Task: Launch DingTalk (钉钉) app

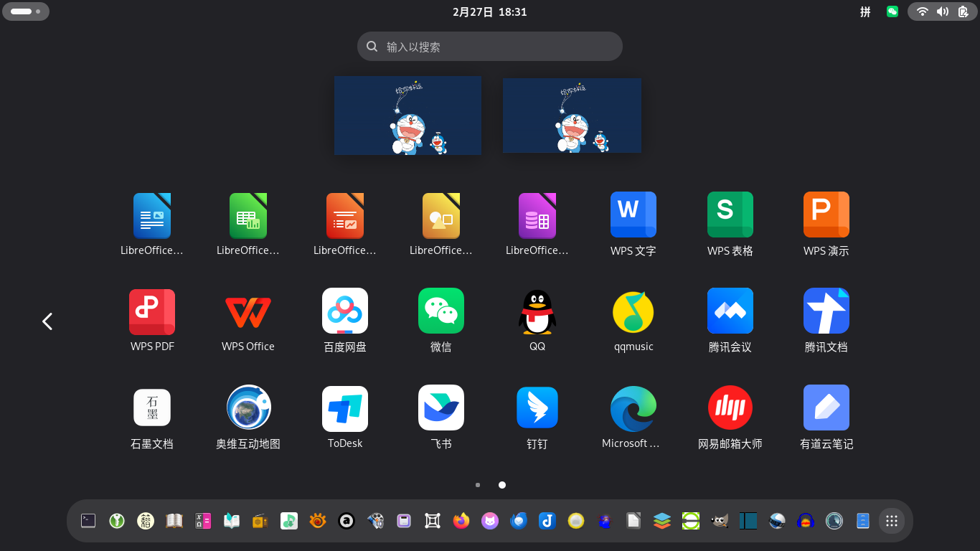Action: pyautogui.click(x=537, y=409)
